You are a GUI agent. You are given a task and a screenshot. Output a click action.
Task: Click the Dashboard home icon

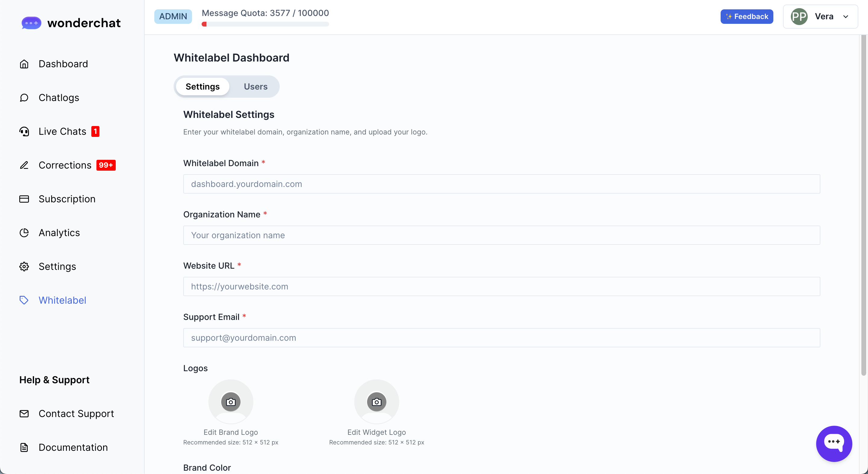tap(24, 64)
